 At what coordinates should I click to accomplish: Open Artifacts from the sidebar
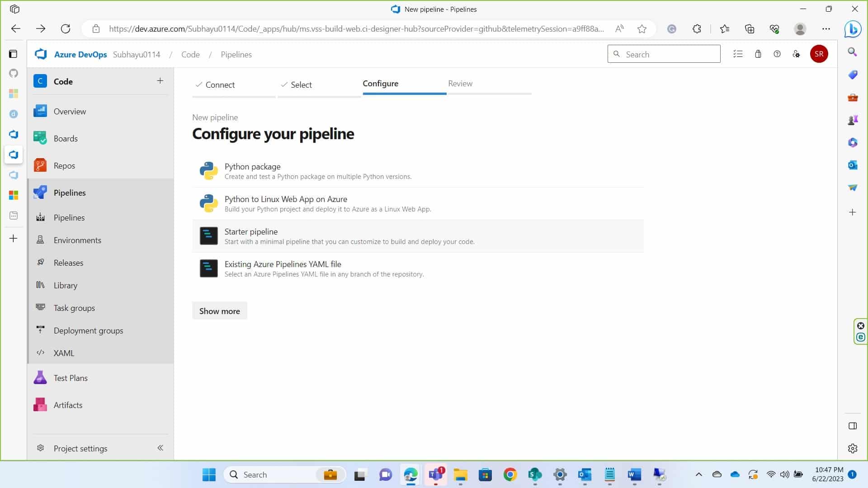point(68,405)
